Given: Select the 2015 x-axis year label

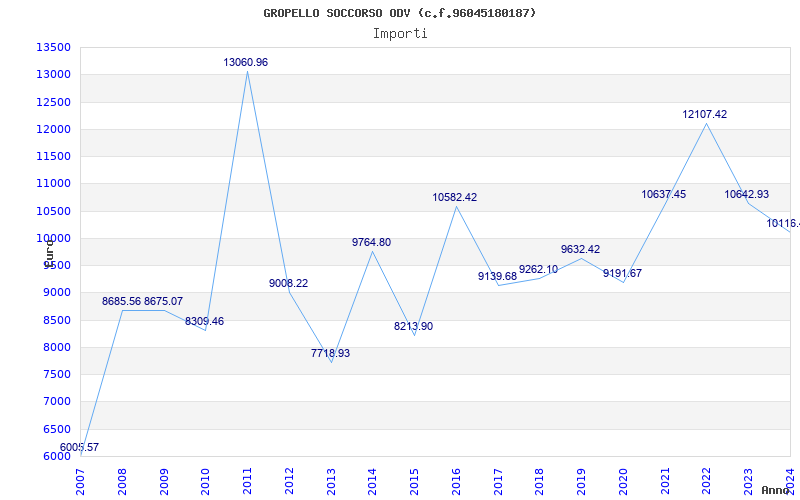Looking at the screenshot, I should [414, 482].
